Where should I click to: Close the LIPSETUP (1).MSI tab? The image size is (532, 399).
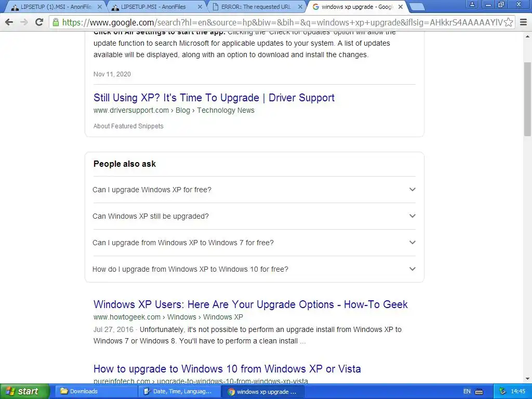point(99,7)
